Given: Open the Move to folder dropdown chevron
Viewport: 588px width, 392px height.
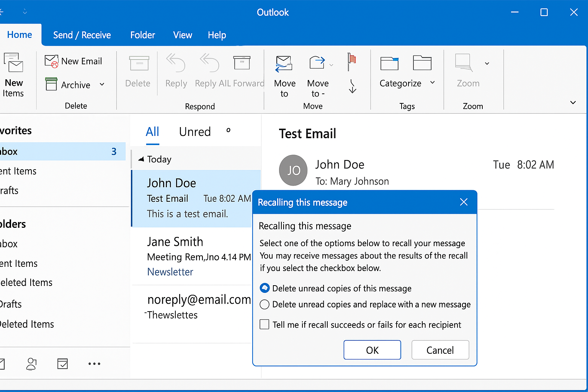Looking at the screenshot, I should coord(332,65).
